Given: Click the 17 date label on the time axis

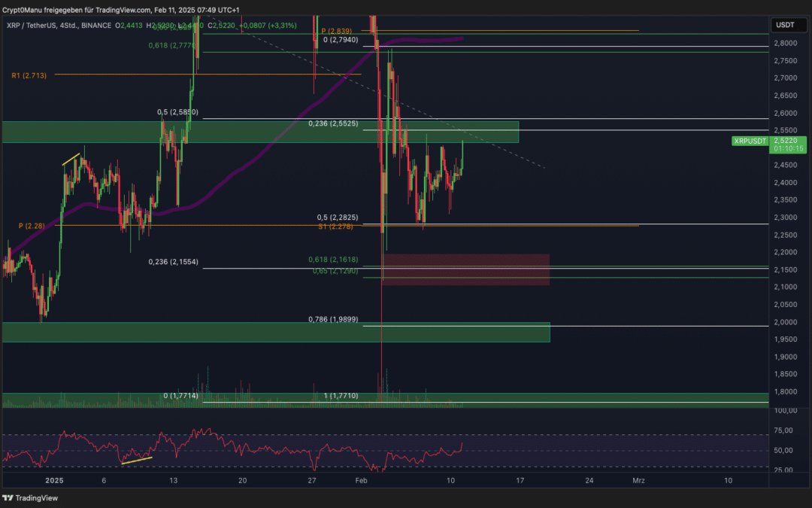Looking at the screenshot, I should pos(520,480).
